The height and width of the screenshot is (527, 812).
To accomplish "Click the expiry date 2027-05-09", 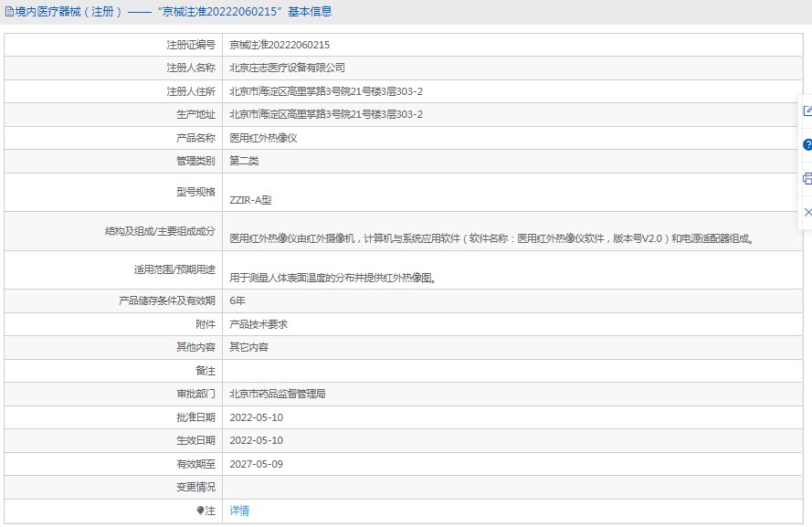I will pyautogui.click(x=257, y=464).
